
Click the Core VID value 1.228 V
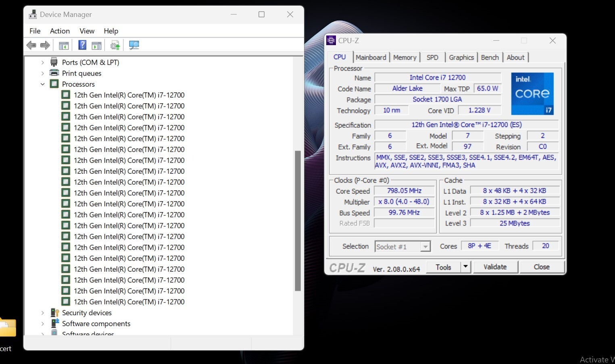point(479,110)
